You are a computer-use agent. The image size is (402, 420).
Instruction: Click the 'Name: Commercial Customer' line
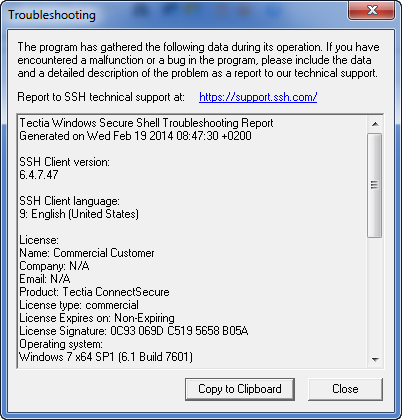87,253
